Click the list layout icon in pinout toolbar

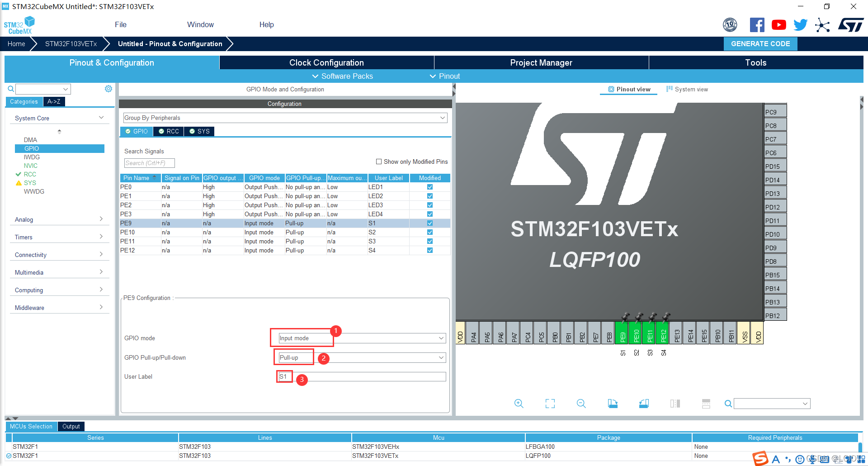click(x=706, y=404)
